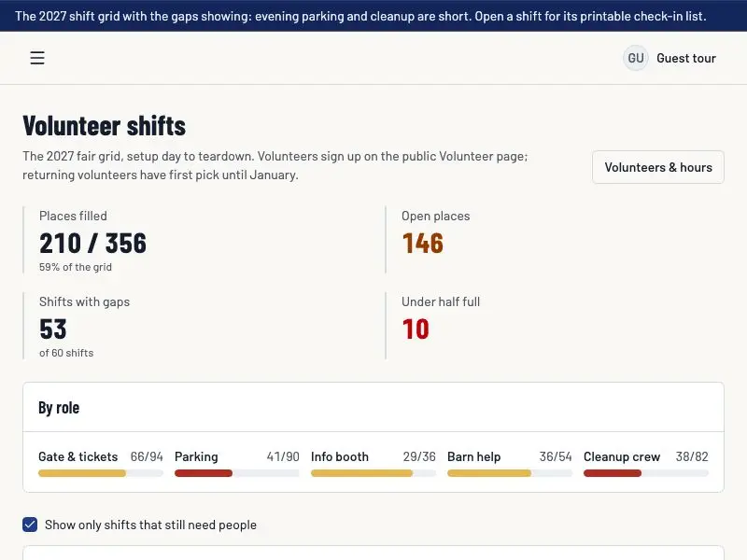Click the Info booth progress bar
Viewport: 747px width, 560px height.
[373, 473]
